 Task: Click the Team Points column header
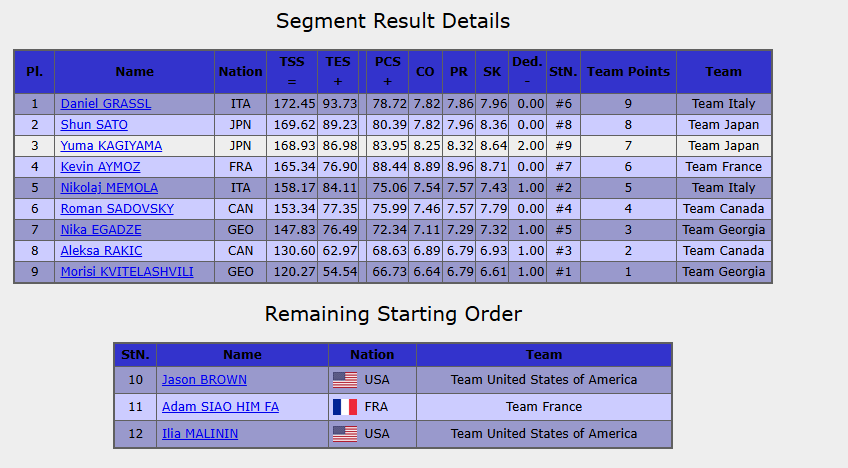pos(628,71)
